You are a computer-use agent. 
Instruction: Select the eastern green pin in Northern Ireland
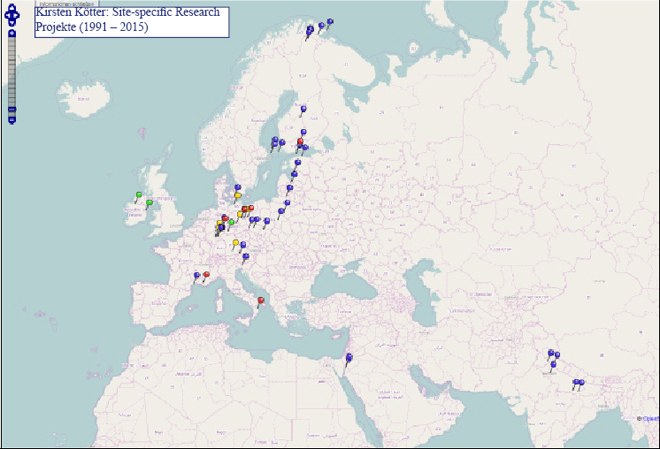point(150,203)
